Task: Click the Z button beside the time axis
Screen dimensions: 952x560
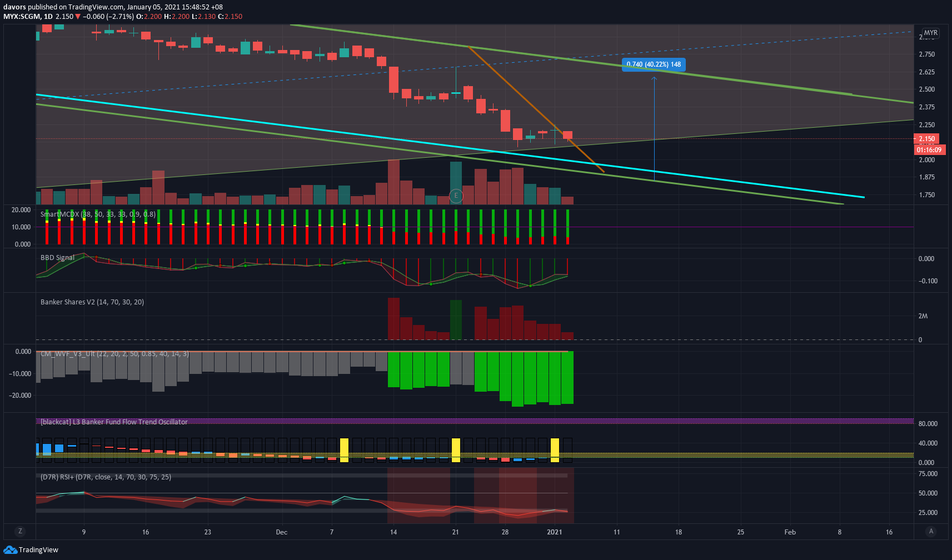Action: pyautogui.click(x=20, y=531)
